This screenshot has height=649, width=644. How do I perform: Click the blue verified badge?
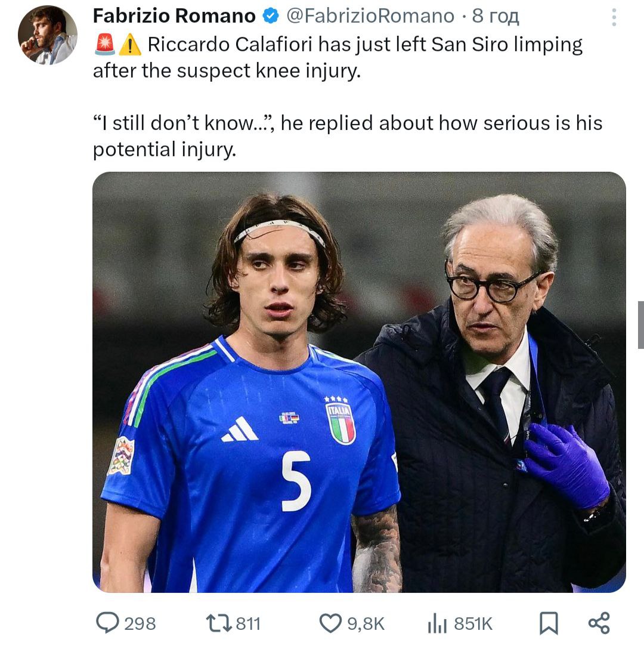(271, 17)
